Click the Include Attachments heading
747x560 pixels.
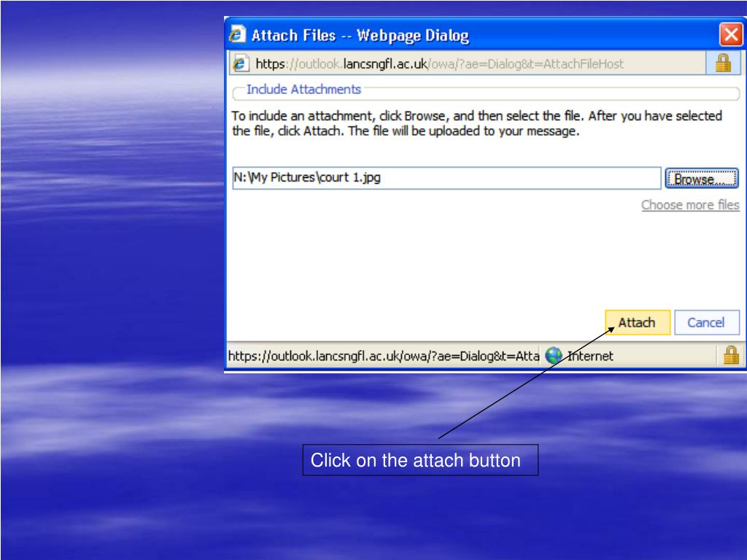303,89
